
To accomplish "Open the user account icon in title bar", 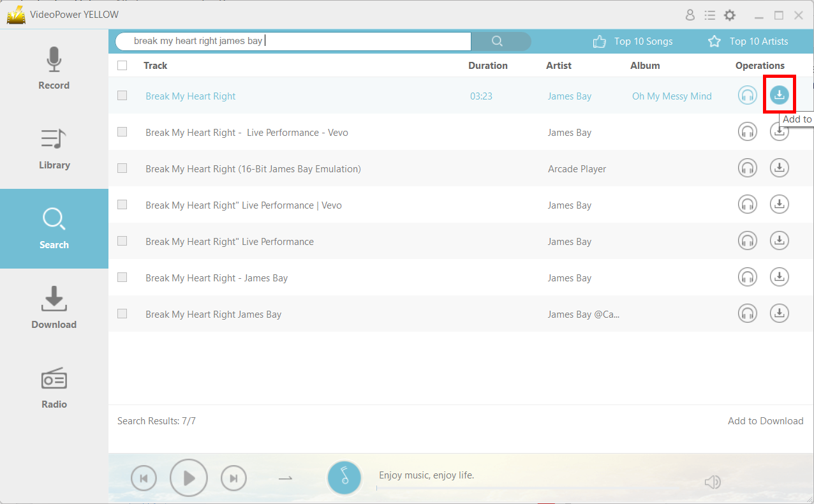I will point(690,15).
